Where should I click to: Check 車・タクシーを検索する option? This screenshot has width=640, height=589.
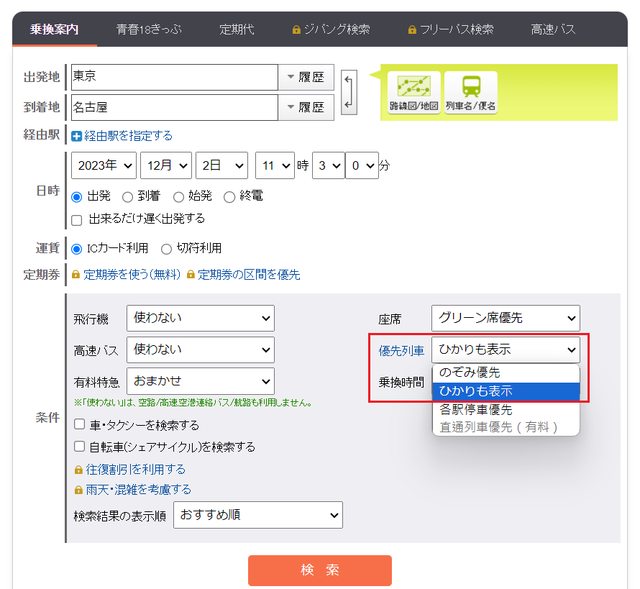[x=80, y=425]
